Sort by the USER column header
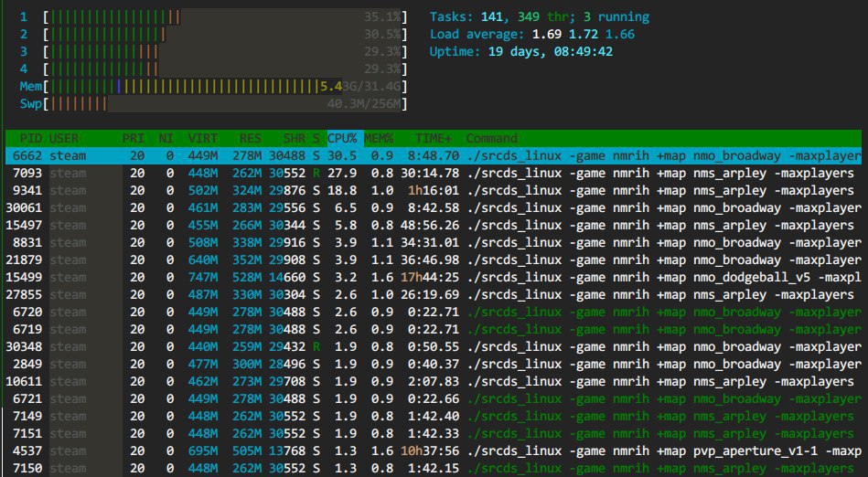 click(64, 138)
